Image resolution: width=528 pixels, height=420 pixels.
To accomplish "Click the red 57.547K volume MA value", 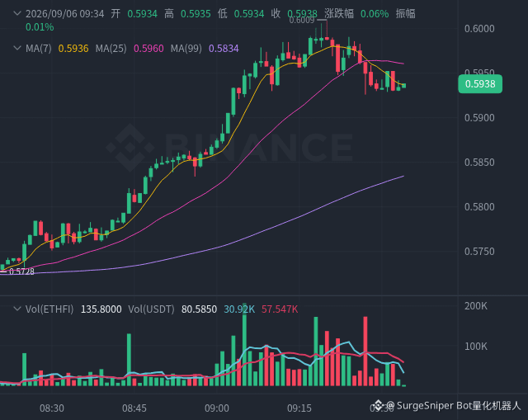I will point(280,309).
